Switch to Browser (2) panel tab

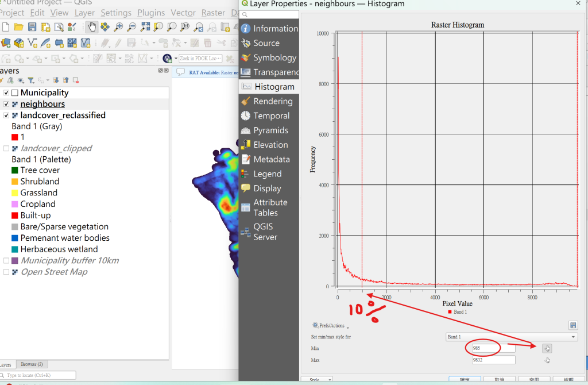pos(32,364)
